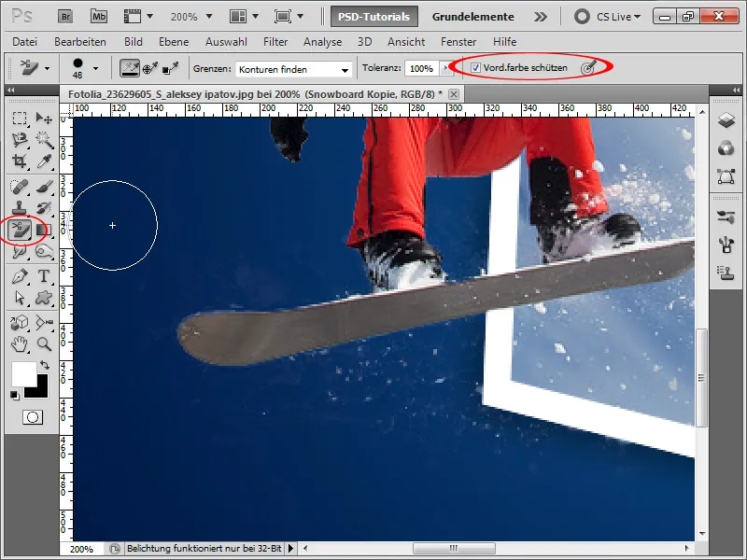Toggle Quick Mask mode
Screen dimensions: 747x560
33,417
